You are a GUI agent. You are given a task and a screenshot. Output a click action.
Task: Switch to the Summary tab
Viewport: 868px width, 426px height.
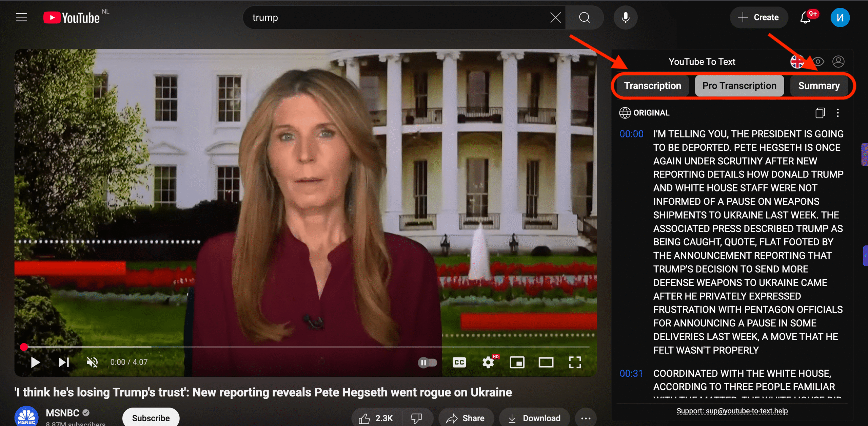[x=818, y=86]
